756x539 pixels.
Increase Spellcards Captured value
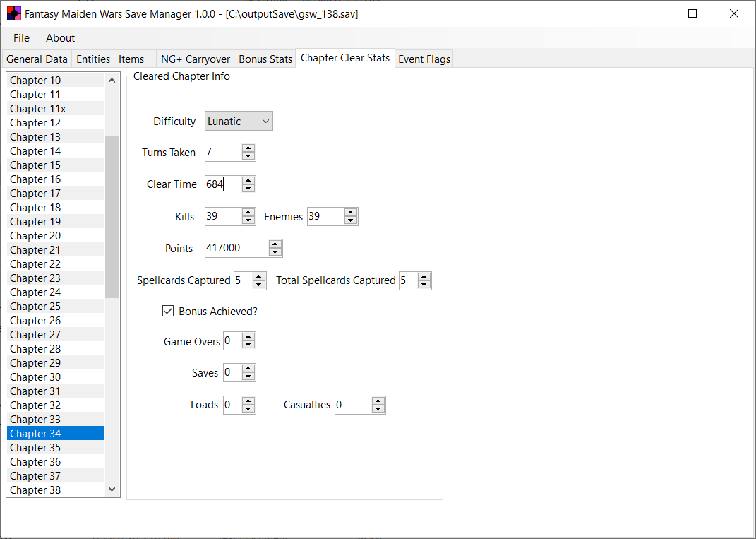[259, 276]
